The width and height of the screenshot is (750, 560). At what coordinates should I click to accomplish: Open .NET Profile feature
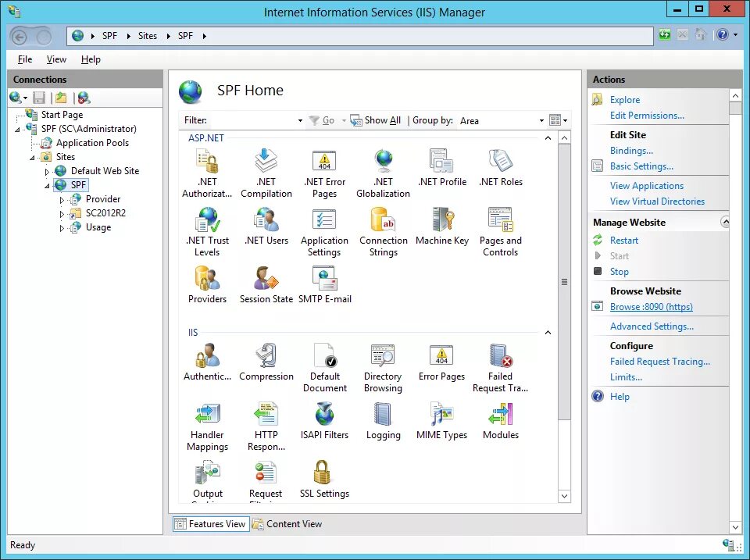click(442, 167)
